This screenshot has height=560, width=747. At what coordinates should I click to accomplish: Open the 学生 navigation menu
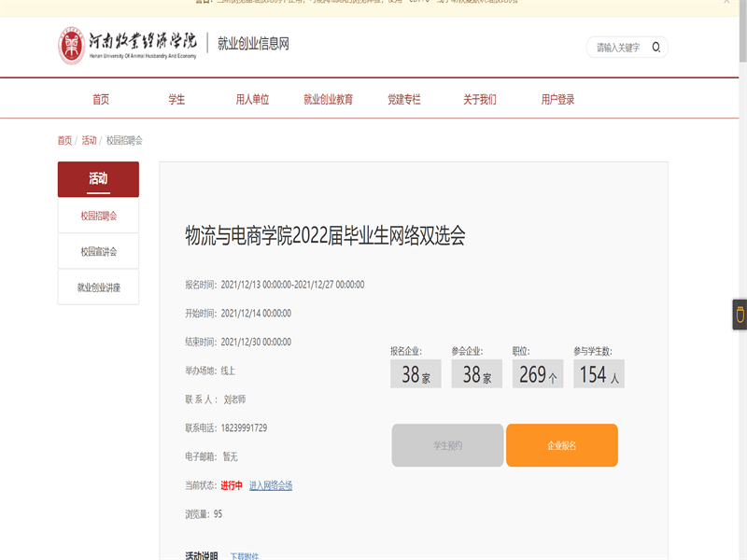coord(176,99)
